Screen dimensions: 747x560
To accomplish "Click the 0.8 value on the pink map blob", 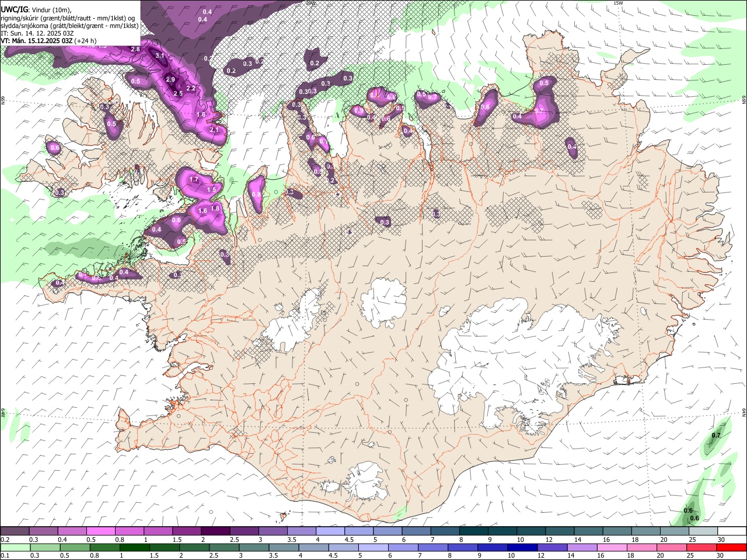I will (x=256, y=195).
